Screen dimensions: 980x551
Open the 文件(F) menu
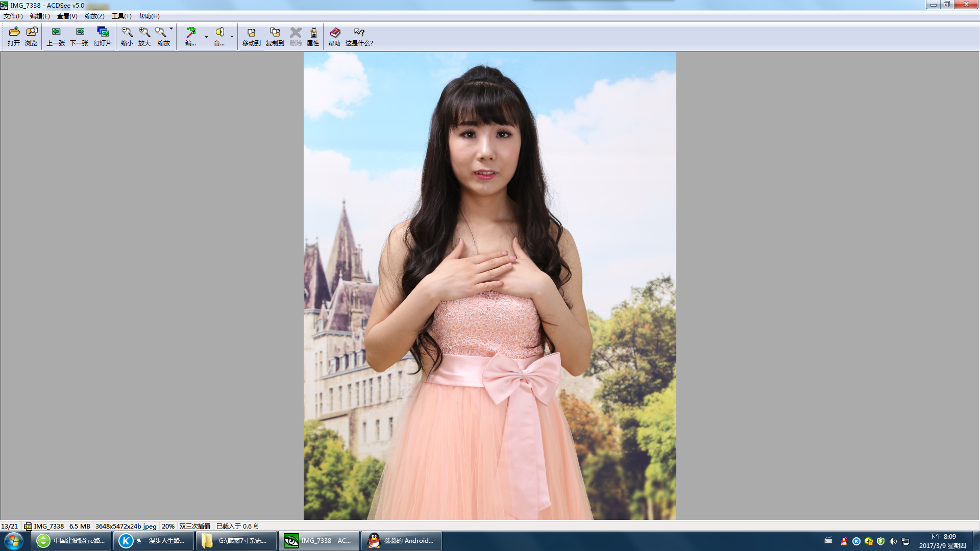pyautogui.click(x=13, y=16)
